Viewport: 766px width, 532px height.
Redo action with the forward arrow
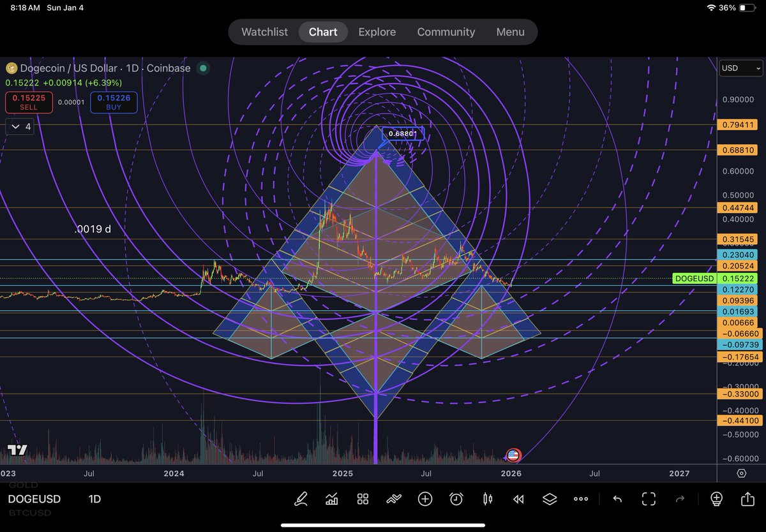[680, 499]
